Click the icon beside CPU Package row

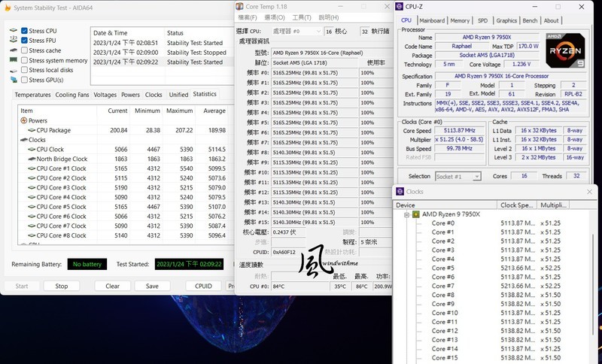[32, 130]
